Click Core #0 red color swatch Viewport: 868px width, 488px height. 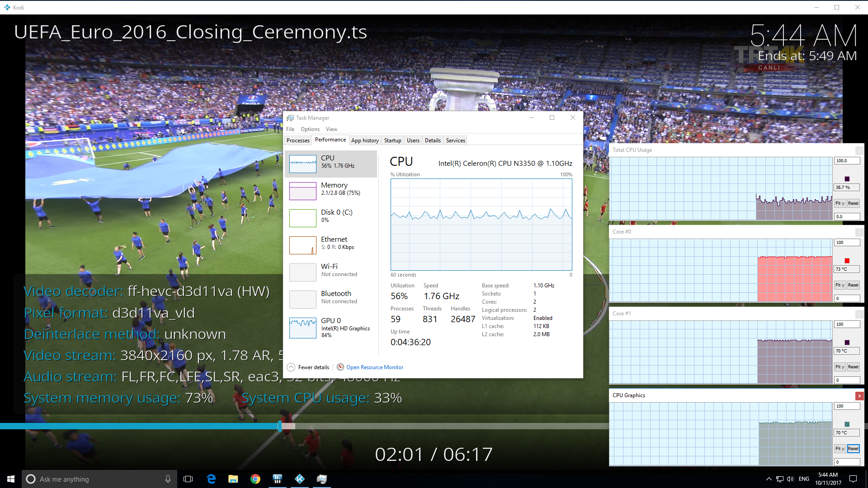coord(847,261)
